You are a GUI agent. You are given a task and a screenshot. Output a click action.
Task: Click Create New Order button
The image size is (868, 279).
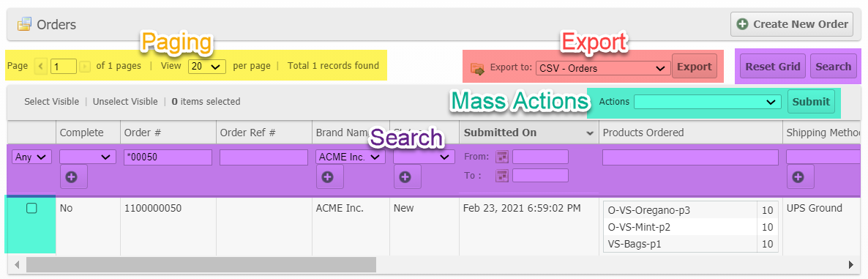[792, 24]
